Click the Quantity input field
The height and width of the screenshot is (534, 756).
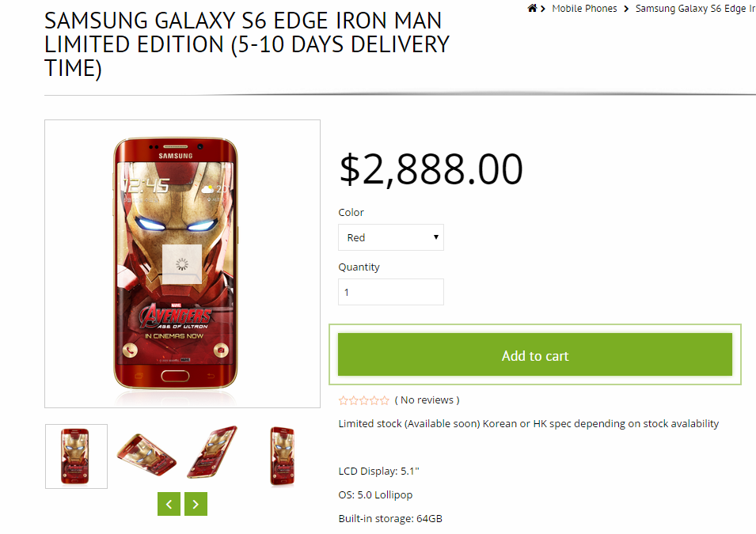pos(391,292)
